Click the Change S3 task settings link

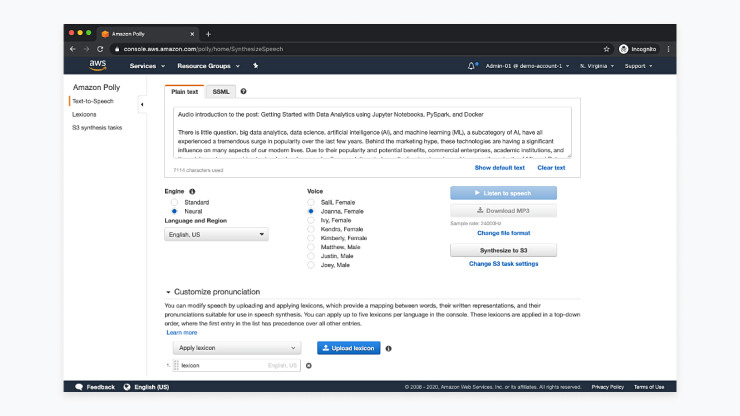504,264
